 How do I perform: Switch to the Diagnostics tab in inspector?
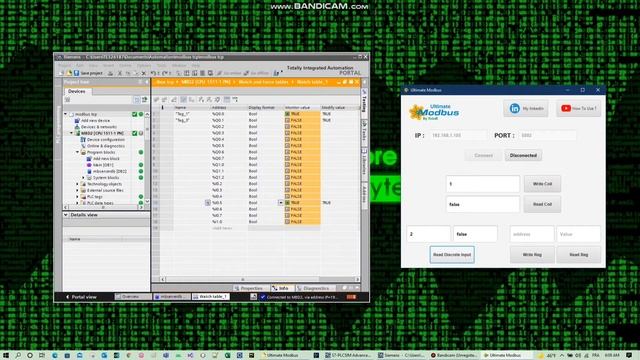[315, 288]
